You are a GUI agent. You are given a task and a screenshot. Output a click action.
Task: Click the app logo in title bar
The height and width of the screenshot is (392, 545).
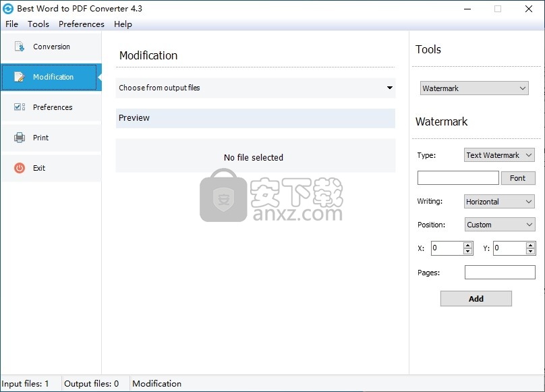[8, 9]
